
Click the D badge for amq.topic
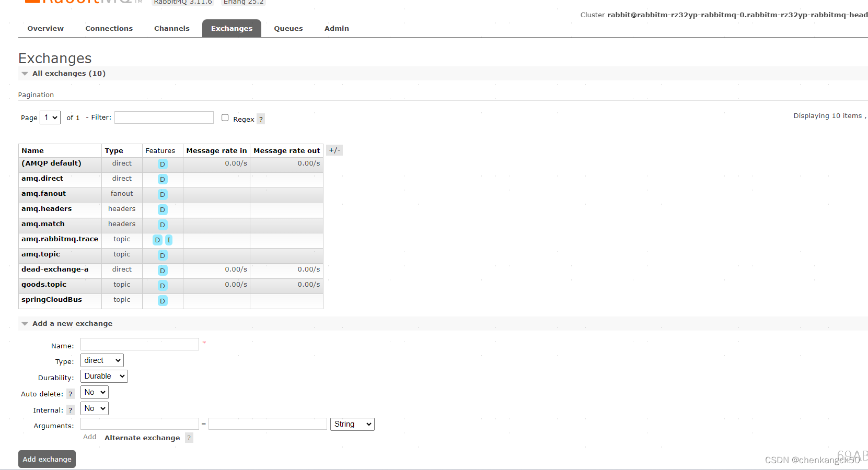163,255
